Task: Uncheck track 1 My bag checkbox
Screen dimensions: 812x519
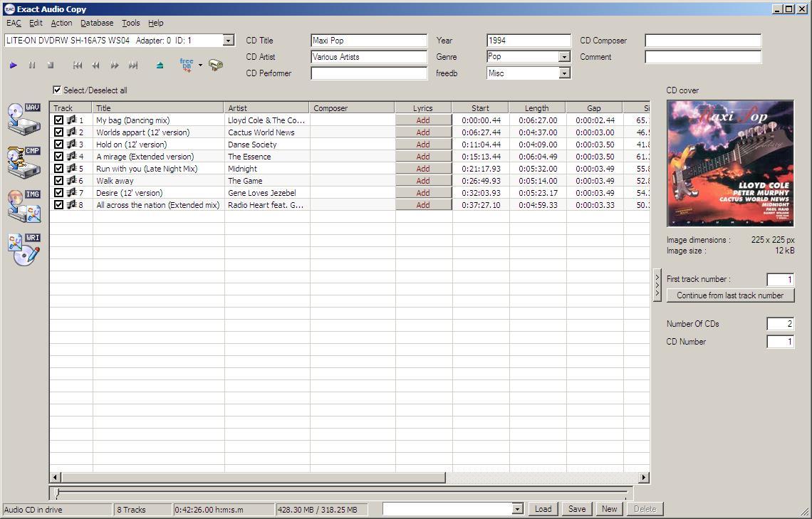Action: tap(59, 120)
